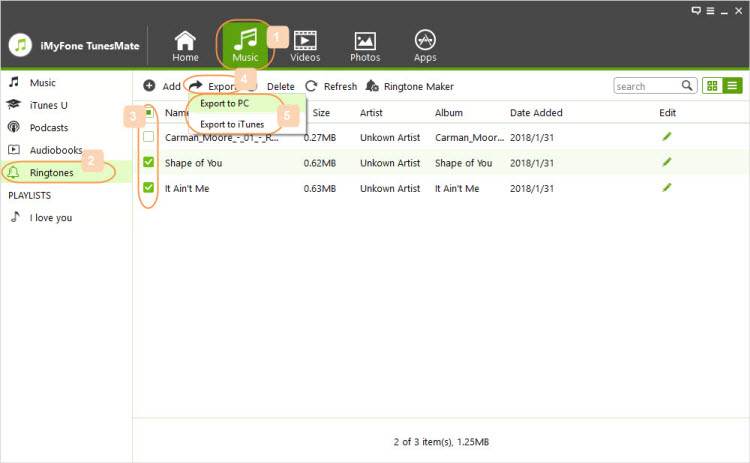Sort by the Artist column header
The width and height of the screenshot is (750, 463).
(371, 113)
